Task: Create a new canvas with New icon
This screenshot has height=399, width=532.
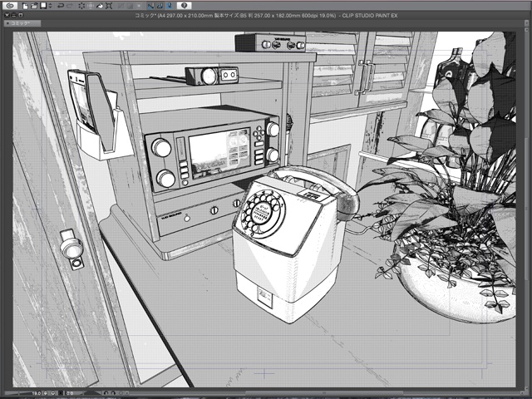Action: (x=26, y=5)
